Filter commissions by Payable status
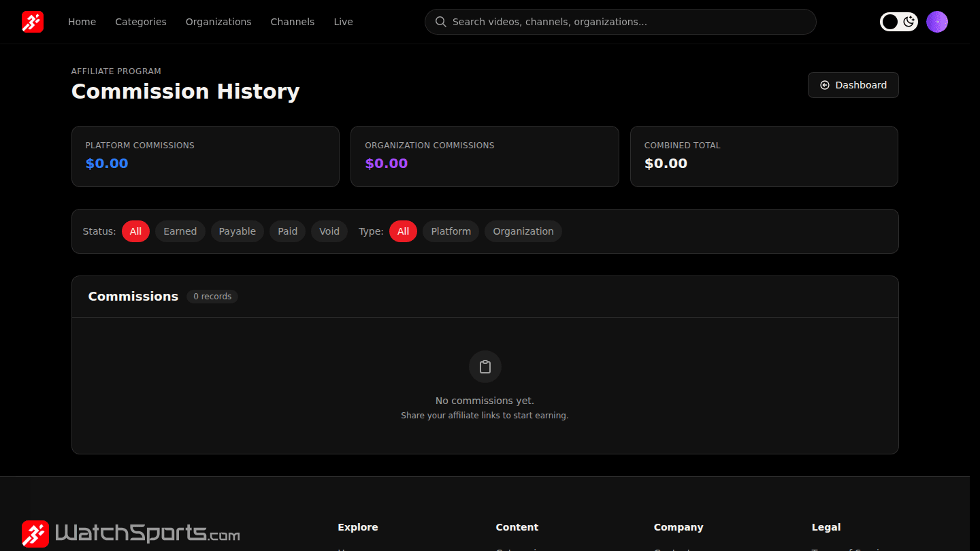 [238, 231]
